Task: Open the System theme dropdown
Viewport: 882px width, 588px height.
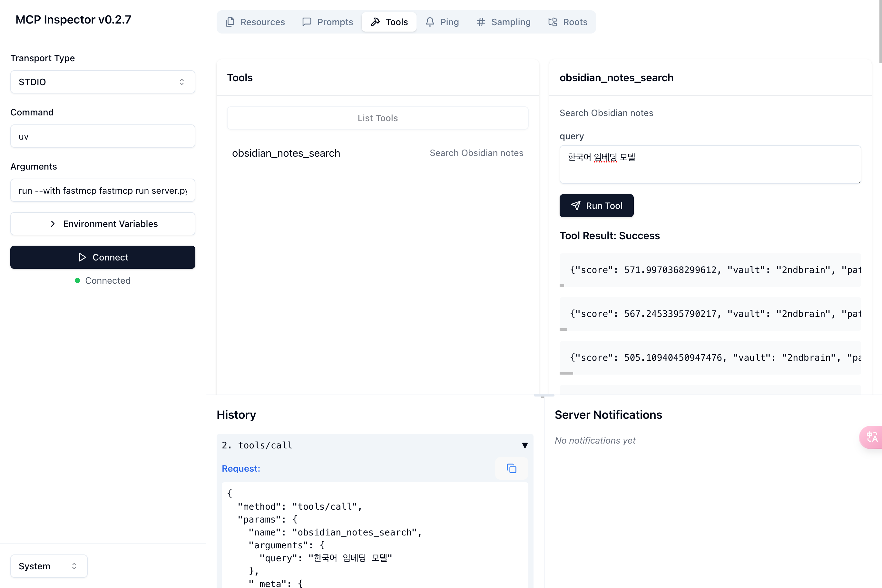Action: coord(49,566)
